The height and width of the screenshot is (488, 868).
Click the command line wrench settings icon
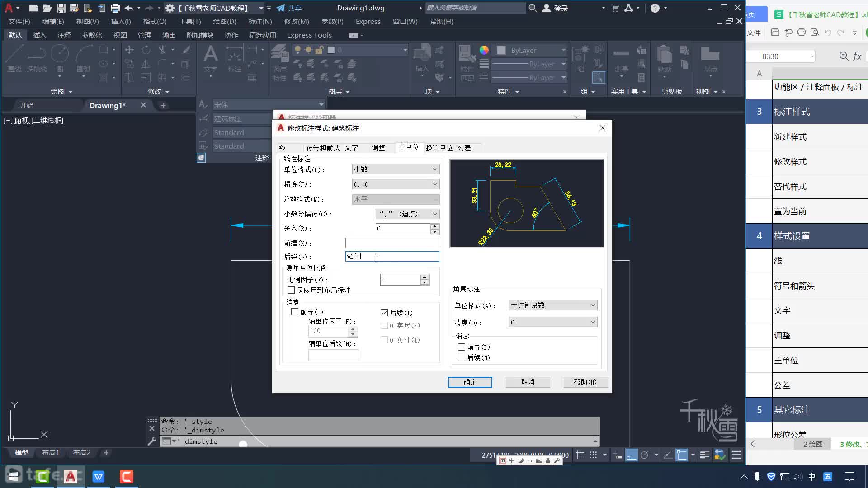pyautogui.click(x=152, y=441)
